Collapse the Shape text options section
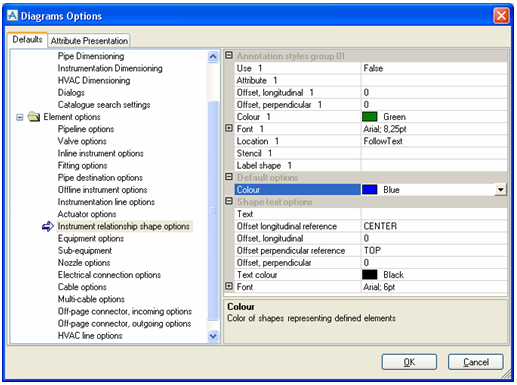 [229, 201]
